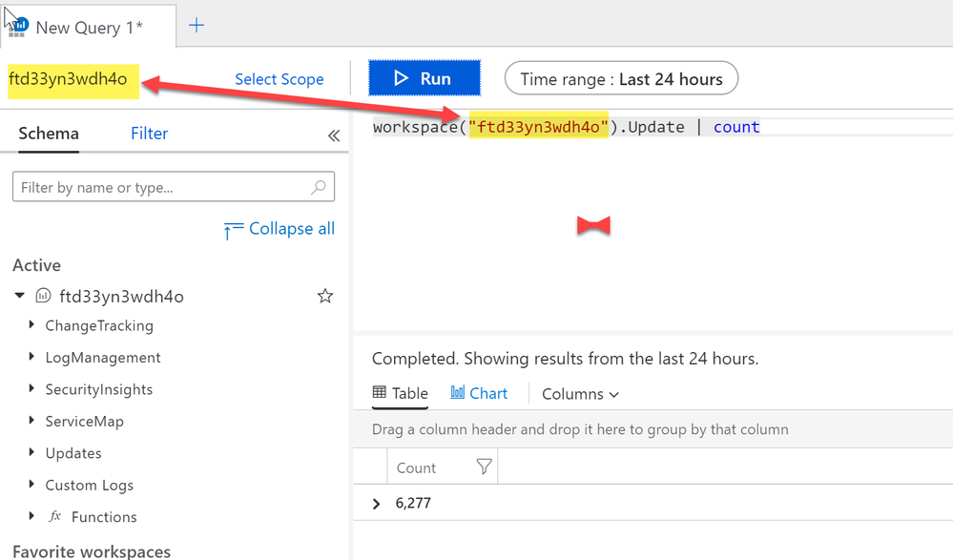Run the query

(425, 78)
